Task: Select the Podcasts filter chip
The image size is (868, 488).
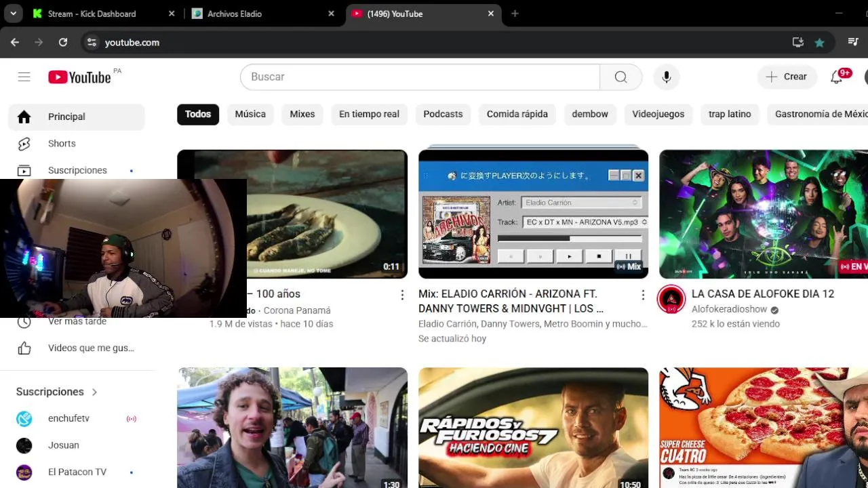Action: [x=443, y=114]
